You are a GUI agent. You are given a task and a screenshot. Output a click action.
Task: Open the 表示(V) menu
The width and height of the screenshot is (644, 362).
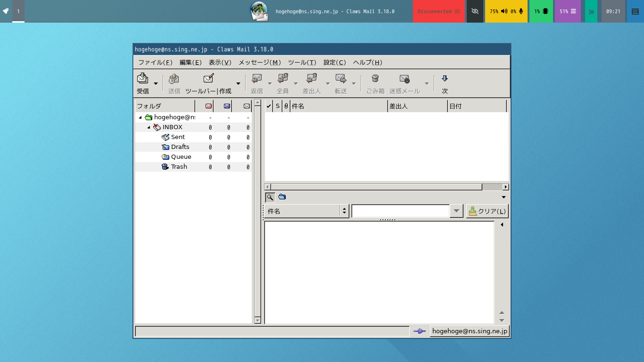click(220, 62)
